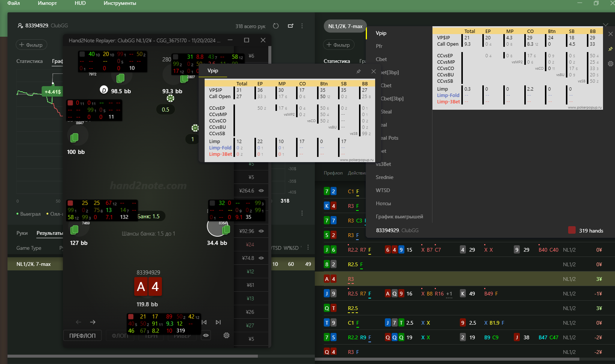Switch to Руки tab in the left panel
Screen dimensions: 615x364
22,233
